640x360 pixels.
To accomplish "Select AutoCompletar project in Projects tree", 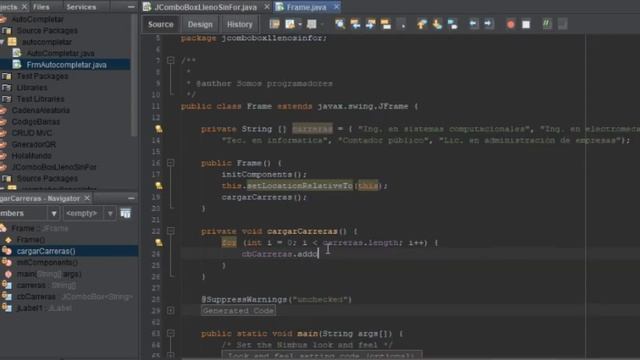I will [x=37, y=19].
